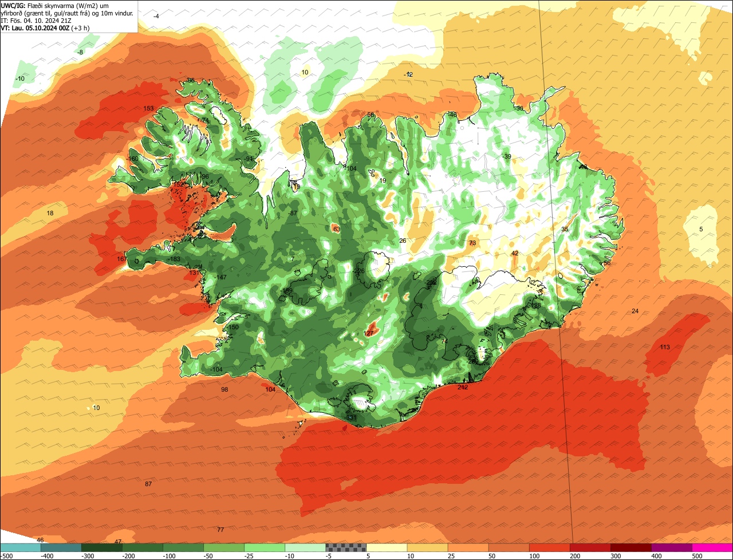
Task: Click the '-25' legend label
Action: point(250,556)
